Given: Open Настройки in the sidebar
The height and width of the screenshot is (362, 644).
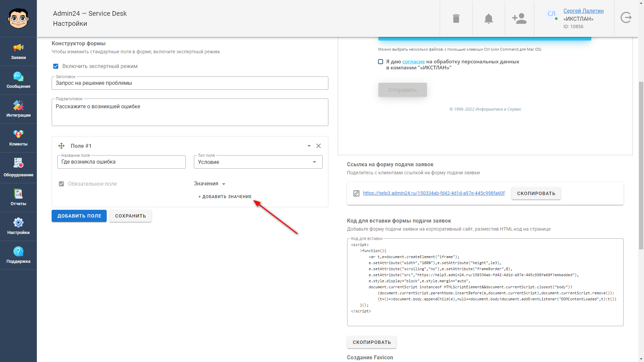Looking at the screenshot, I should [x=18, y=227].
